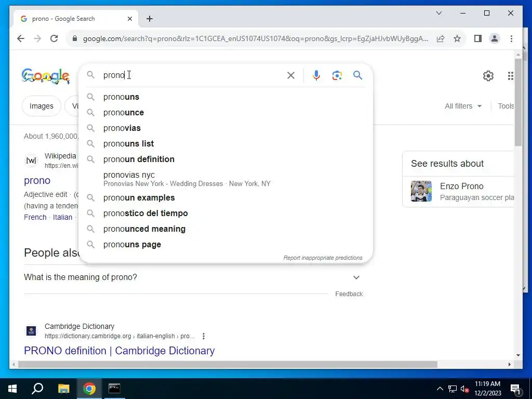Open notification center icon in taskbar
Viewport: 532px width, 399px height.
[515, 389]
